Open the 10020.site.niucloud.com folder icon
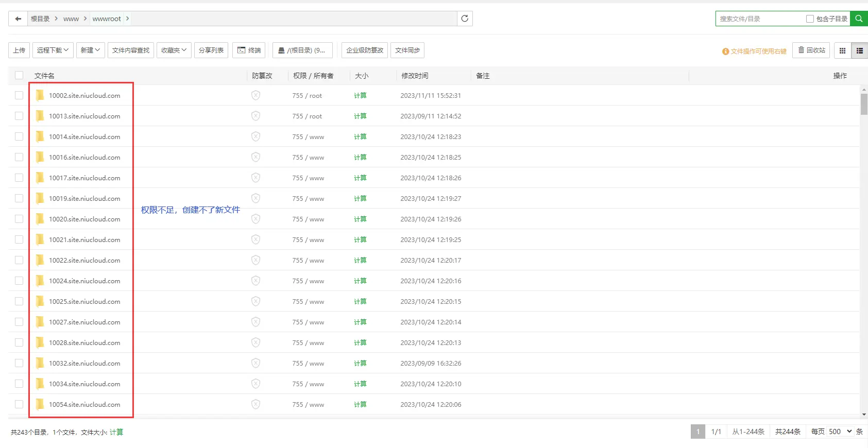The width and height of the screenshot is (868, 448). [x=40, y=219]
